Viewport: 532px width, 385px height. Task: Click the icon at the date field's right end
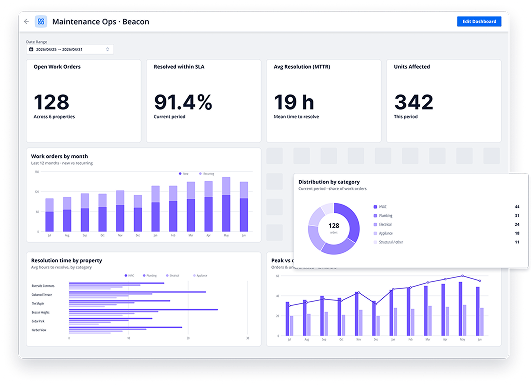click(107, 49)
